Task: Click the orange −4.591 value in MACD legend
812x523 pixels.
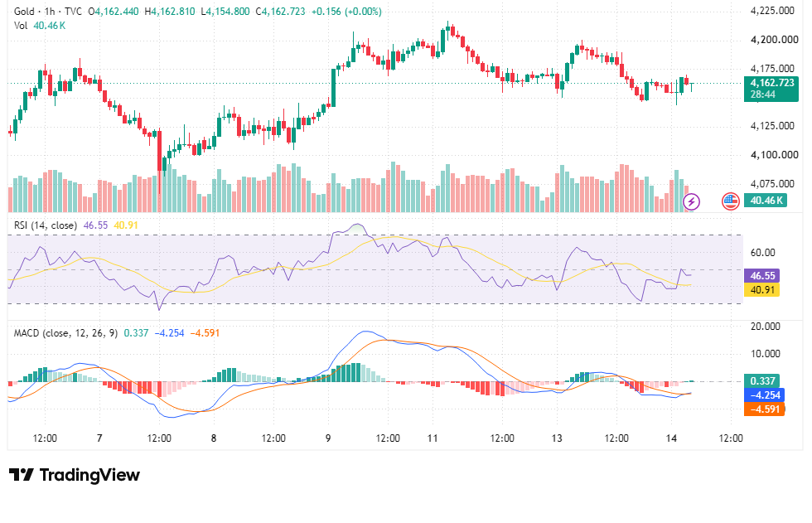Action: 205,333
